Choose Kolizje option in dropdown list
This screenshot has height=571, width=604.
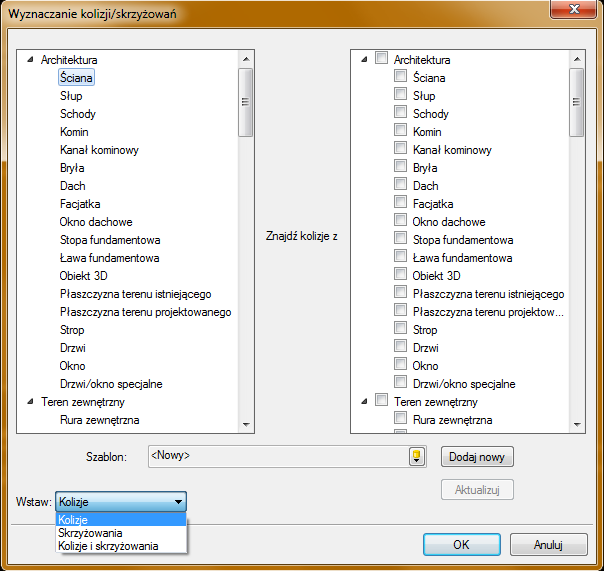[x=121, y=520]
